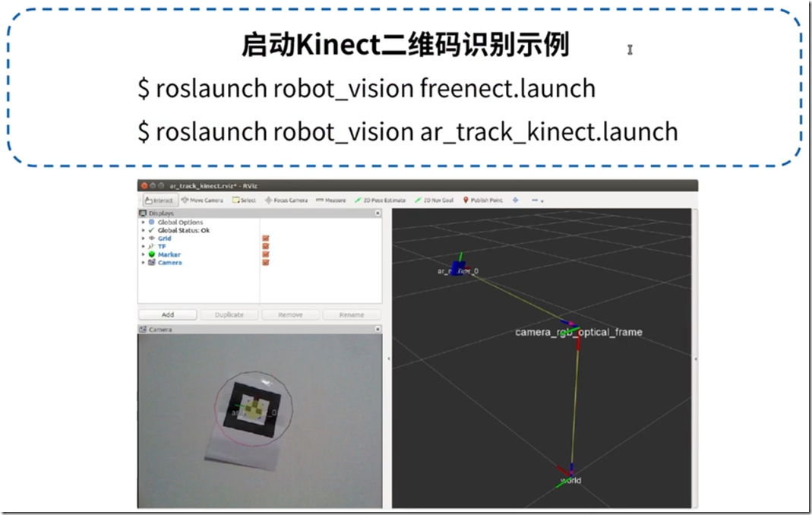Screen dimensions: 812x515
Task: Click the Add display button
Action: (x=168, y=314)
